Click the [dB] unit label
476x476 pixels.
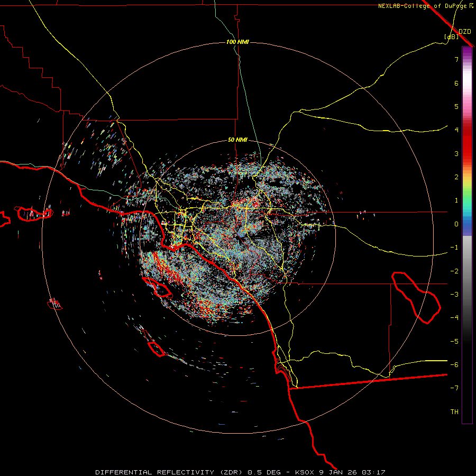click(x=452, y=37)
